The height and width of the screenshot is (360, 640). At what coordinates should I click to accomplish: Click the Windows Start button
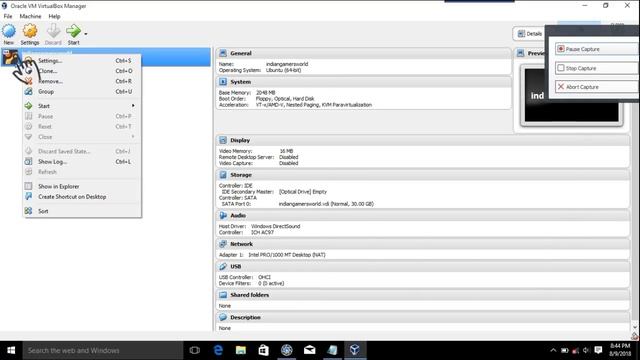tap(11, 350)
